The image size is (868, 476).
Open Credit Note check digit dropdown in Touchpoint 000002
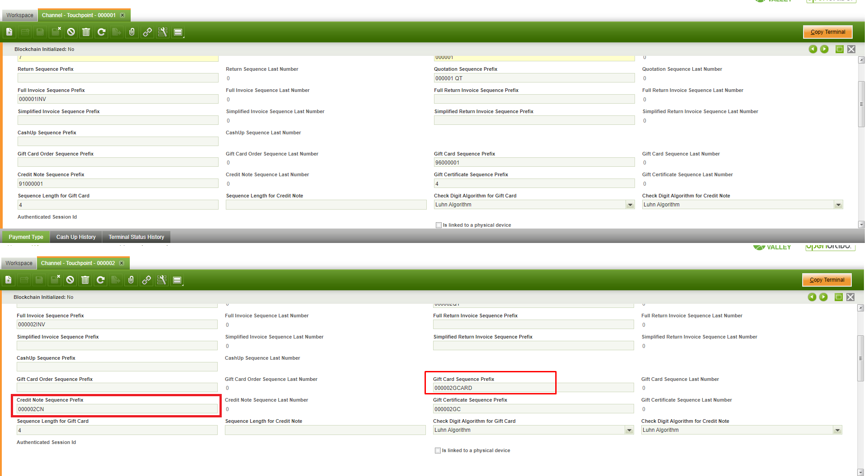click(837, 430)
